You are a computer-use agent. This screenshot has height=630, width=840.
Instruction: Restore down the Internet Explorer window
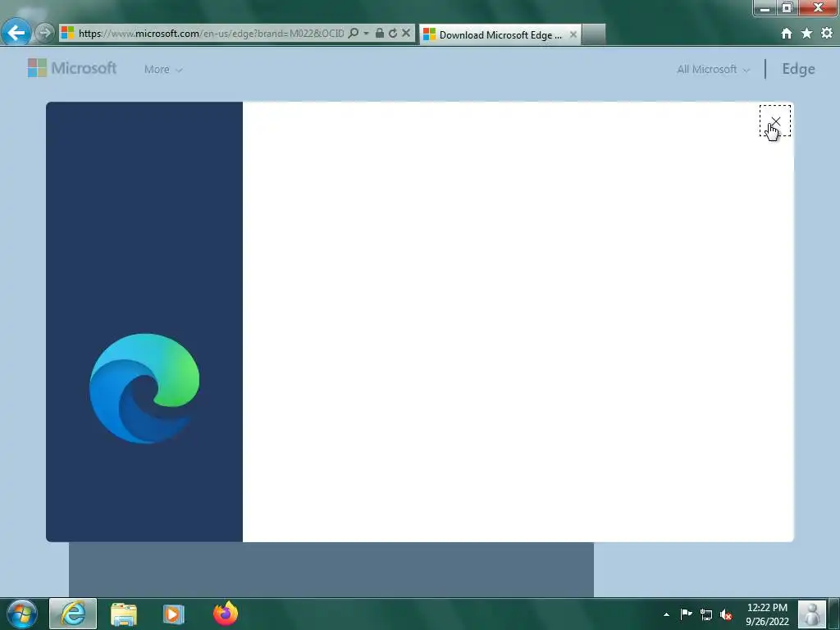787,8
